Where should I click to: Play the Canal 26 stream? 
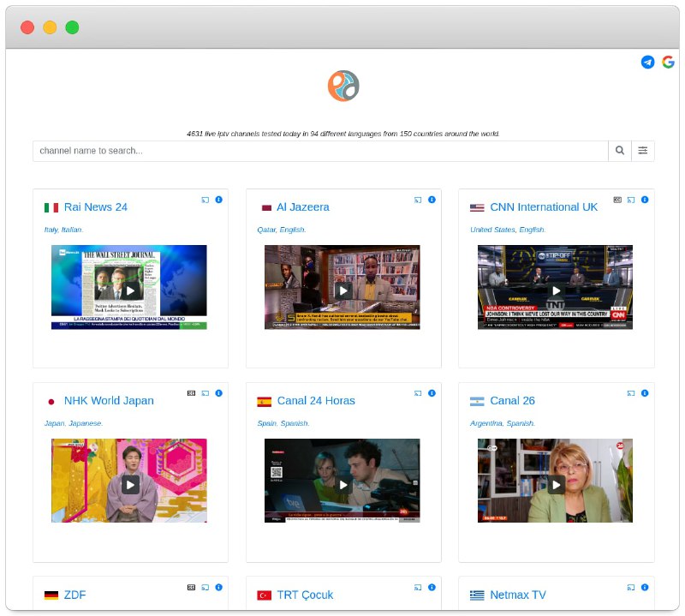tap(556, 484)
